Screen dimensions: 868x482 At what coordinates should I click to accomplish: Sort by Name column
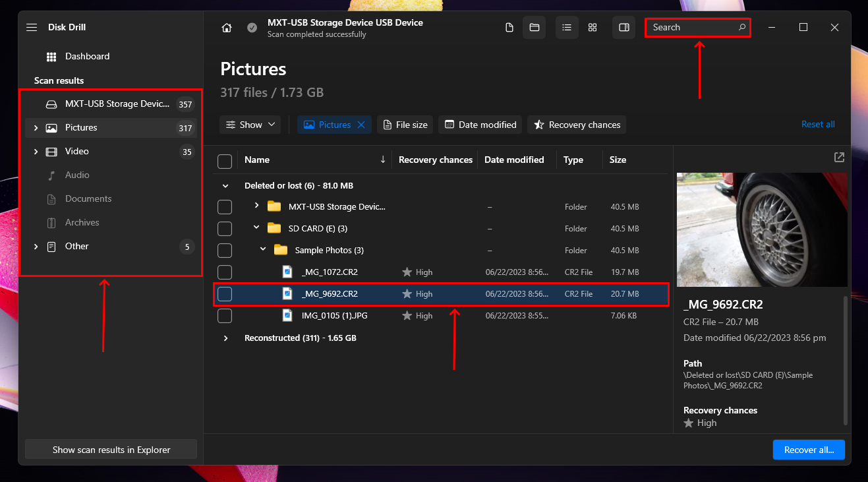(257, 160)
